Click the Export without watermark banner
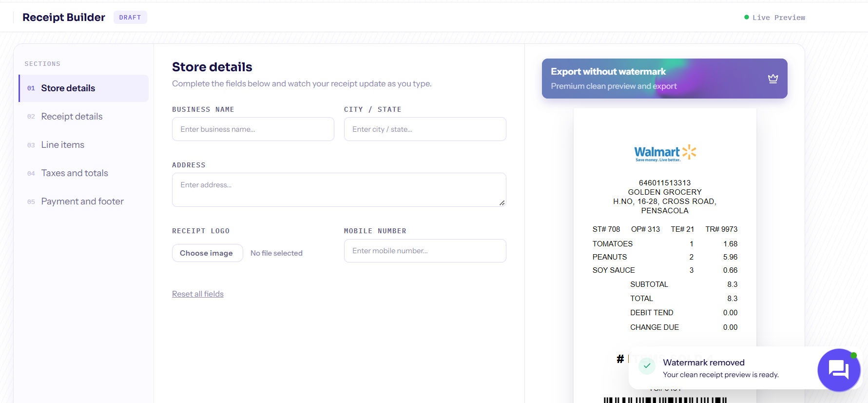 (x=665, y=79)
